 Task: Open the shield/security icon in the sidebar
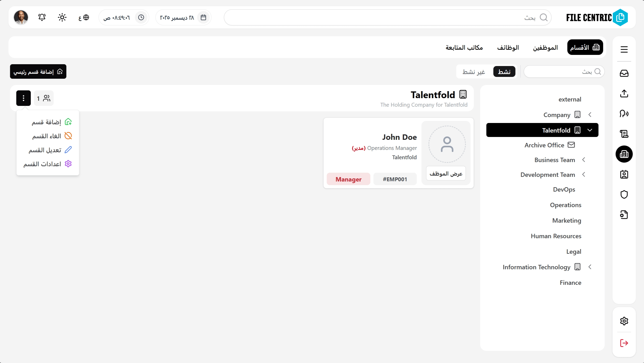624,194
